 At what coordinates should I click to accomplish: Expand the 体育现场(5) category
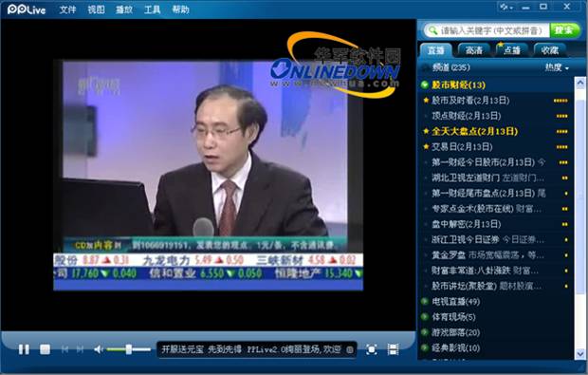coord(425,317)
